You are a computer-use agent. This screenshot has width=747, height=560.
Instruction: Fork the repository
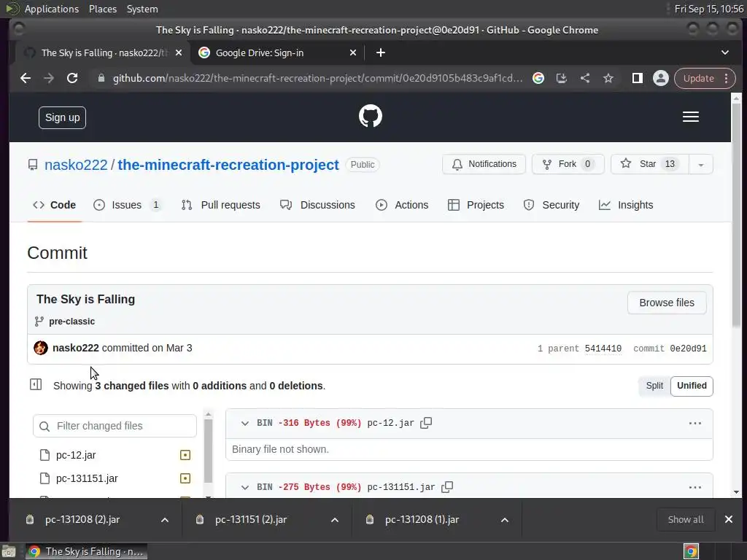(568, 164)
